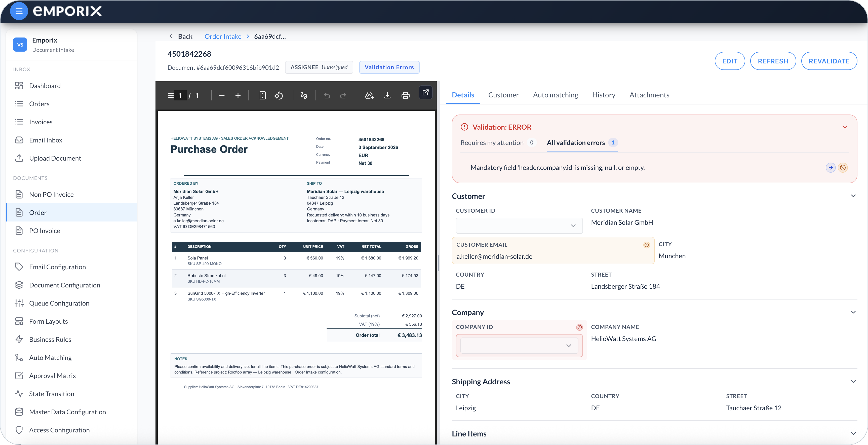Screen dimensions: 868x445
Task: Click the REFRESH button
Action: tap(773, 61)
